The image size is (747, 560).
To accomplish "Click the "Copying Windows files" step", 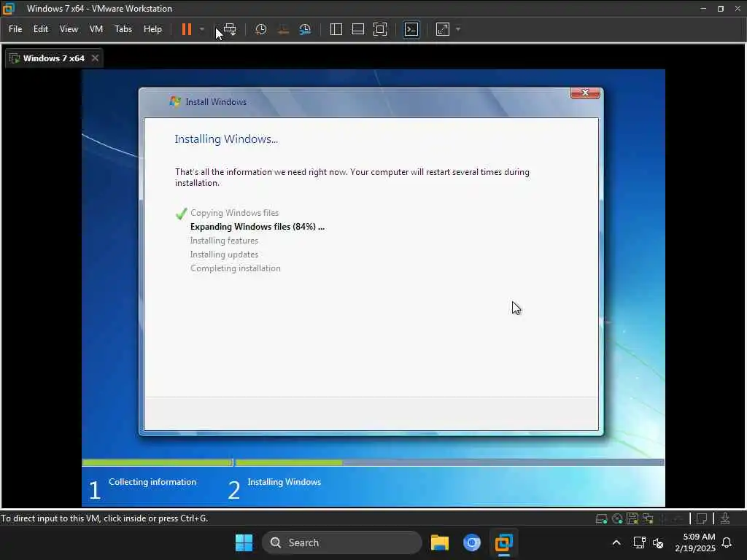I will tap(234, 213).
